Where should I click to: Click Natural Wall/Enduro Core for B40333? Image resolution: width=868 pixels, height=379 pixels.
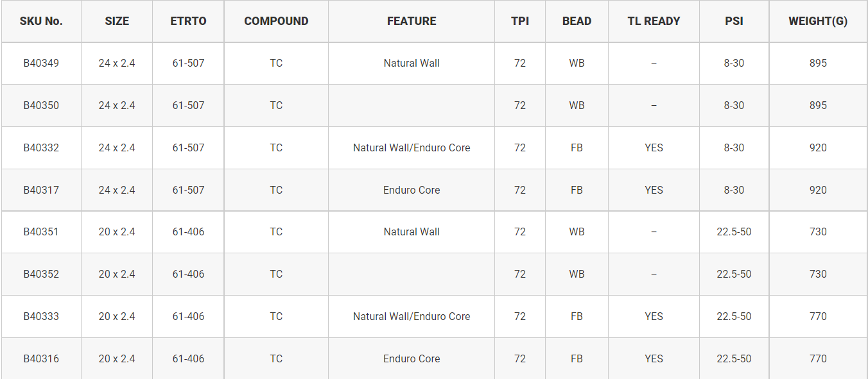tap(412, 316)
